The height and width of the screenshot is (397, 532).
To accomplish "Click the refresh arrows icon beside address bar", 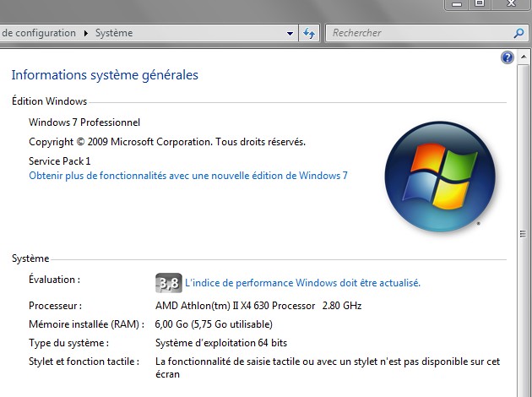I will click(x=309, y=33).
